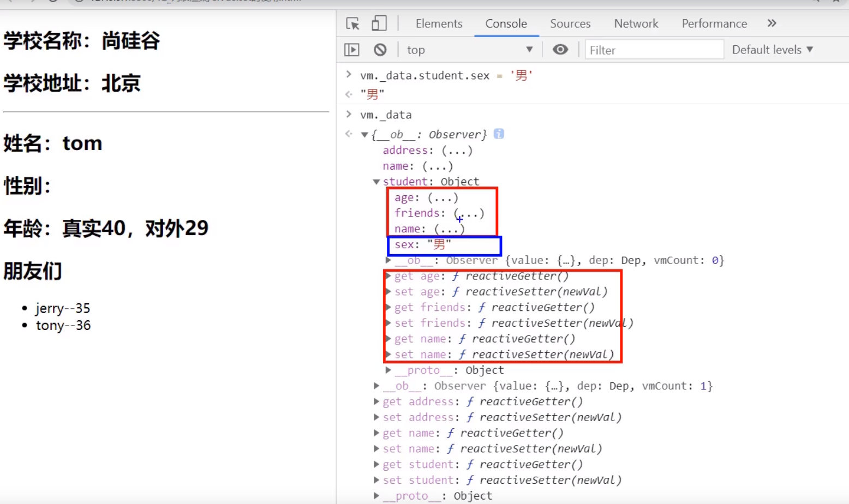Viewport: 849px width, 504px height.
Task: Click the vm._data console input line
Action: click(x=386, y=115)
